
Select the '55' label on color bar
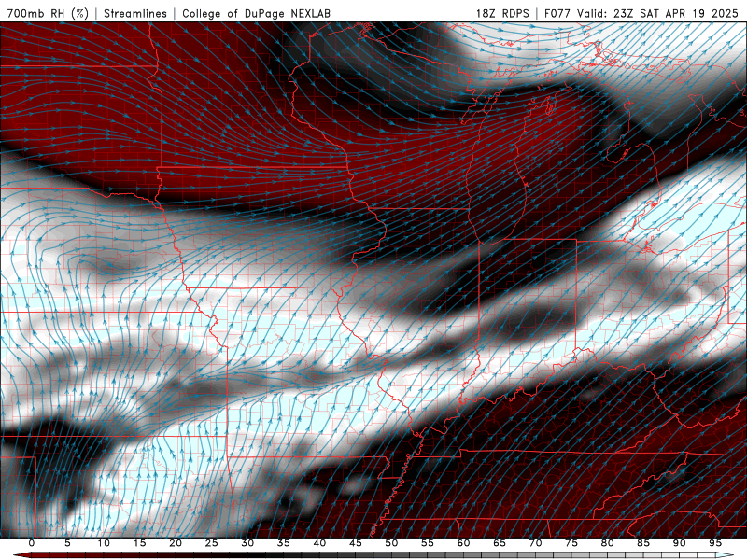428,543
